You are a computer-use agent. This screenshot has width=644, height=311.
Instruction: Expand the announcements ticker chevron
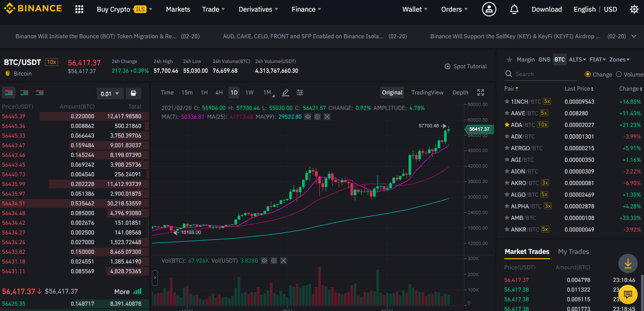click(x=634, y=36)
